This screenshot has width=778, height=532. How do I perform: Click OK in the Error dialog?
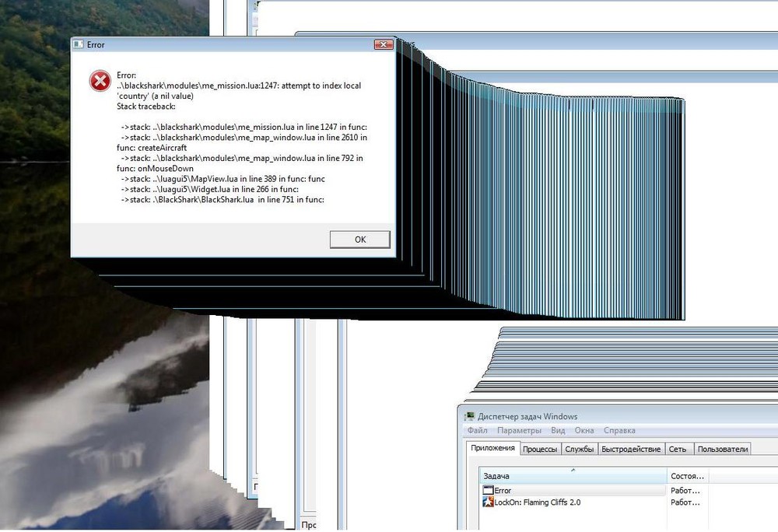pos(359,240)
